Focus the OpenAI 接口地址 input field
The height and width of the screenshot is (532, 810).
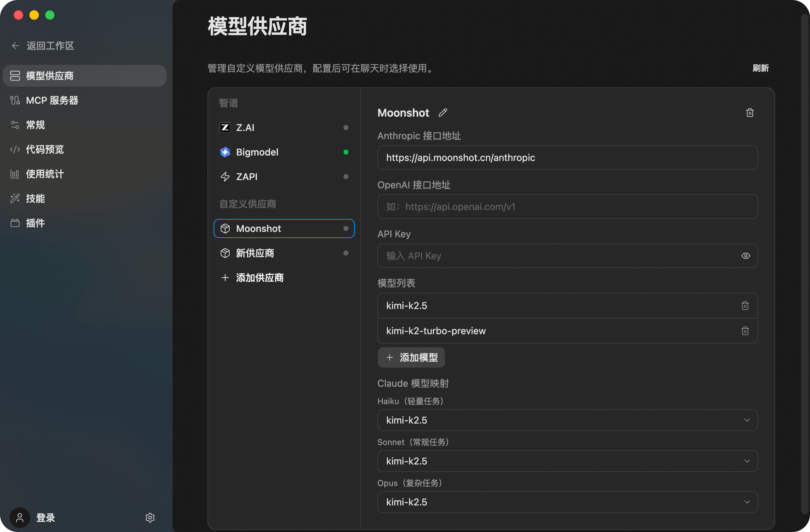click(x=567, y=207)
